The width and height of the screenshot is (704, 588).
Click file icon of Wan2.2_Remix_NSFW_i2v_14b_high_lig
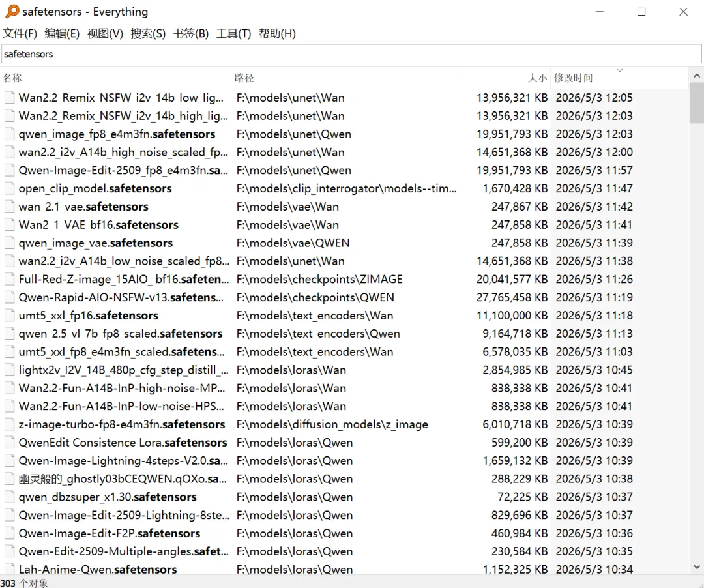(9, 116)
